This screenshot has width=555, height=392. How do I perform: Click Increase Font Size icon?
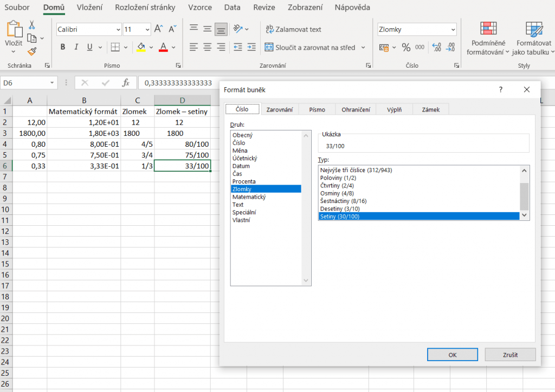click(x=159, y=29)
